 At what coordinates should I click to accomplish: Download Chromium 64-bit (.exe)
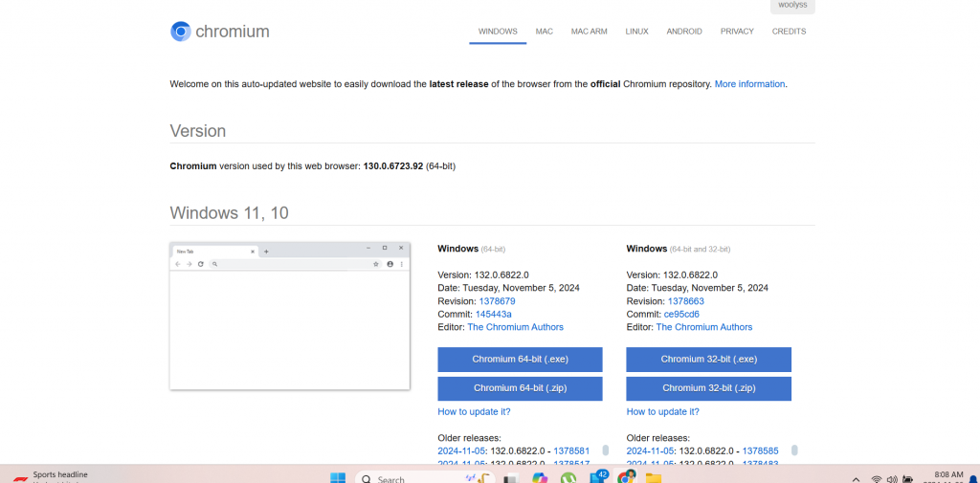(x=520, y=360)
